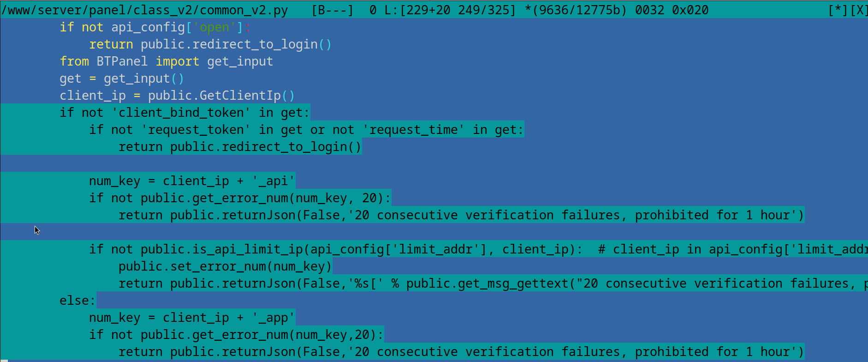Place cursor on the green 'open' string
The image size is (868, 362).
(214, 27)
